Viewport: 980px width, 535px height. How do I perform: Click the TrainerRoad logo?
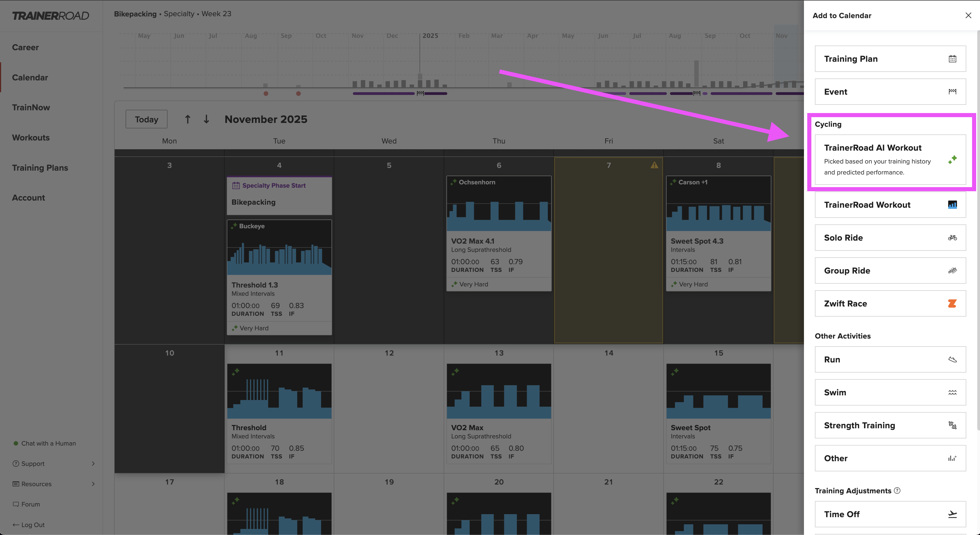[51, 16]
